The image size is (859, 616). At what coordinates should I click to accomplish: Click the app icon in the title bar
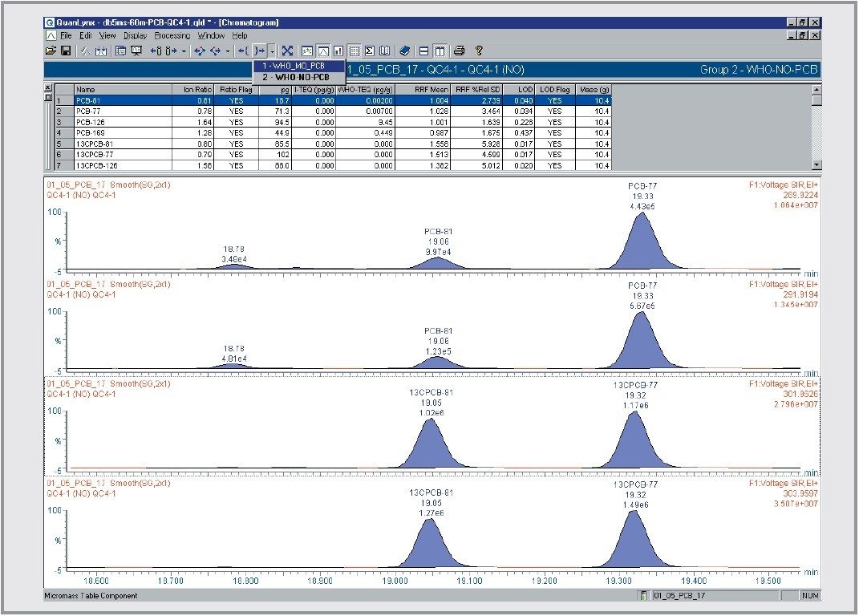pos(50,22)
